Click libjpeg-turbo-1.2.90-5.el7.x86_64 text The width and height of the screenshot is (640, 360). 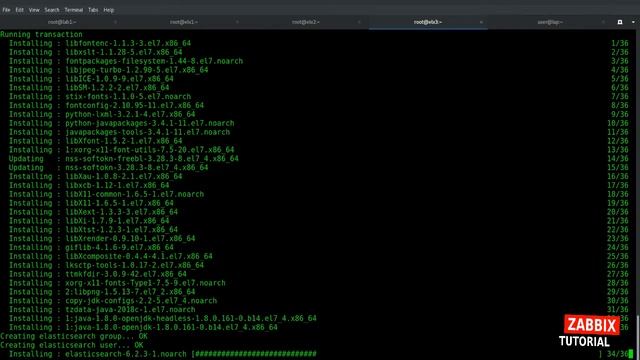(x=137, y=70)
